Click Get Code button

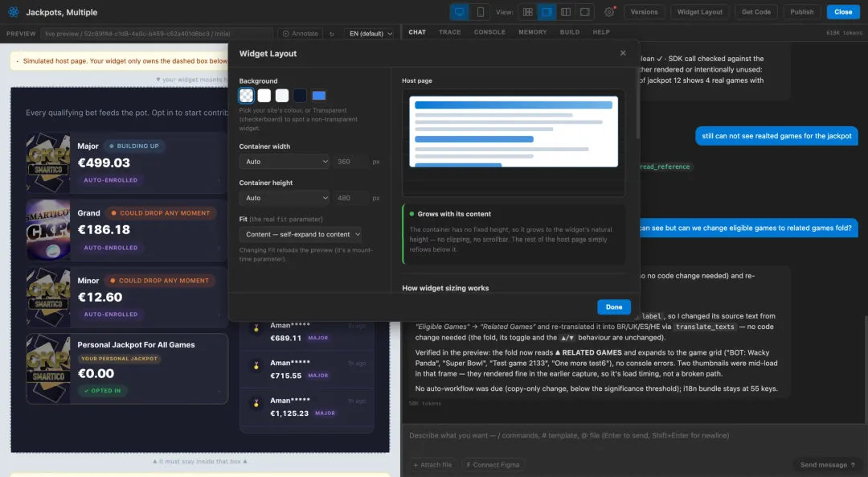click(755, 11)
